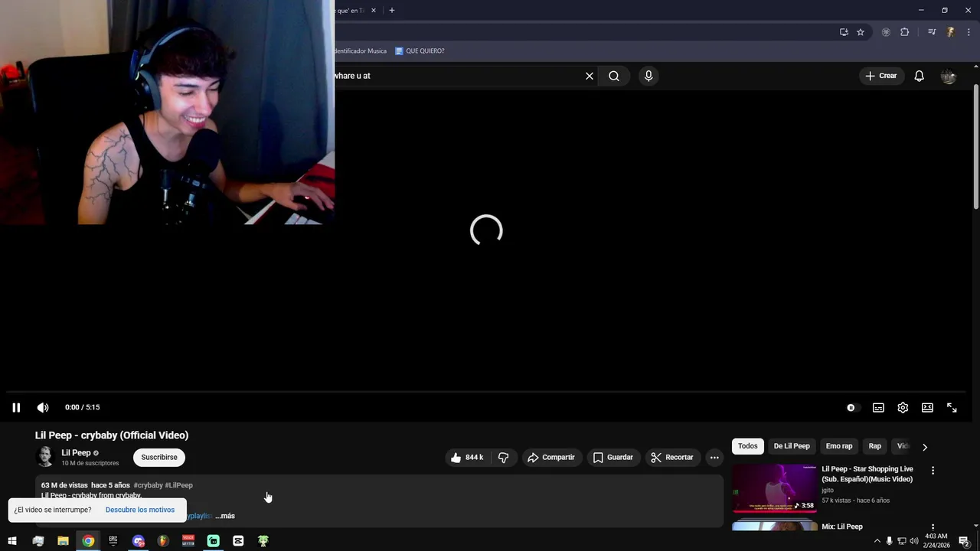980x551 pixels.
Task: Click the Lil Peep - Star Shopping Live title
Action: pyautogui.click(x=867, y=474)
